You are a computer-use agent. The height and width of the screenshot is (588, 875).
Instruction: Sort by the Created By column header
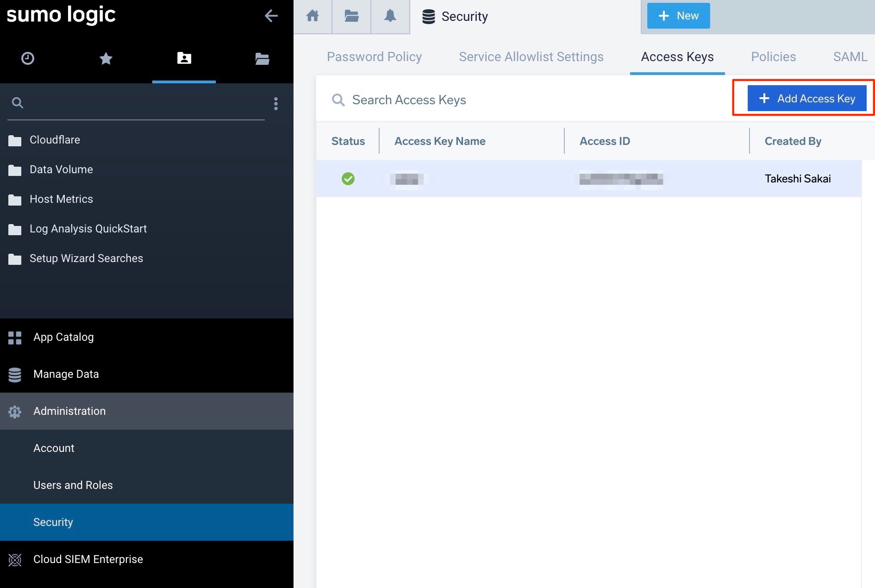click(793, 141)
